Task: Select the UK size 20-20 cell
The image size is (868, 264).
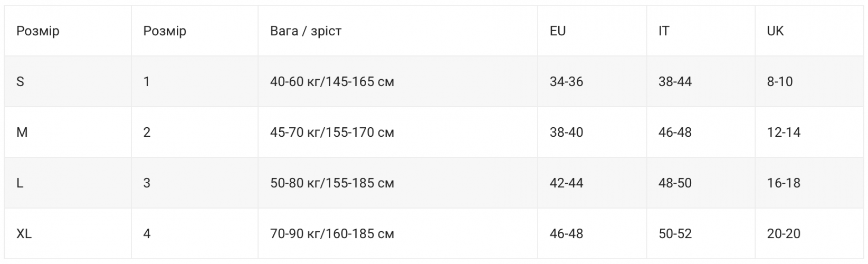Action: point(784,234)
